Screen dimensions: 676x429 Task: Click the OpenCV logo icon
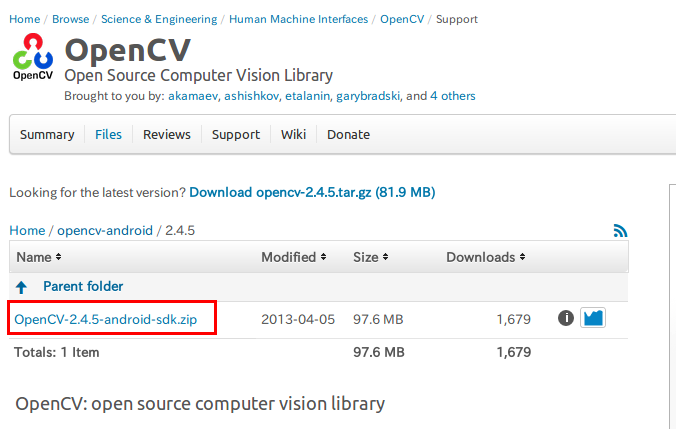click(33, 56)
